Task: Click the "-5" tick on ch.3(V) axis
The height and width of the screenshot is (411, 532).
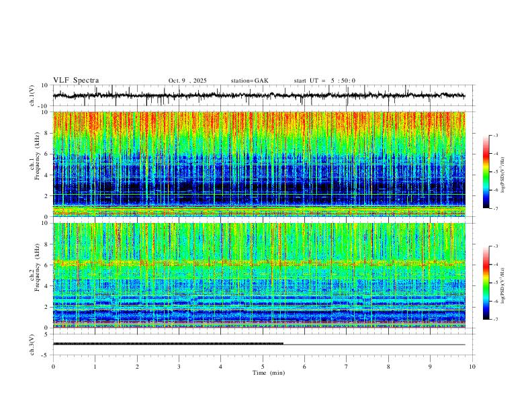Action: click(46, 355)
